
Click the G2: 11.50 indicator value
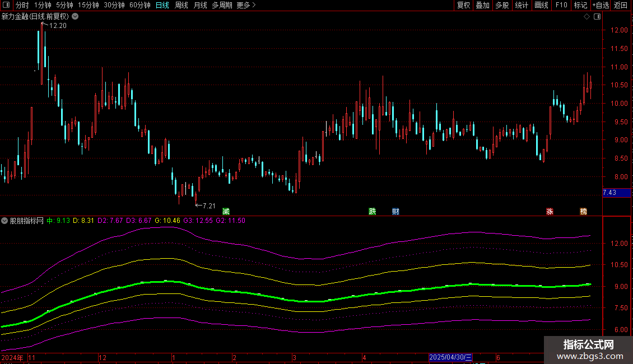click(230, 221)
